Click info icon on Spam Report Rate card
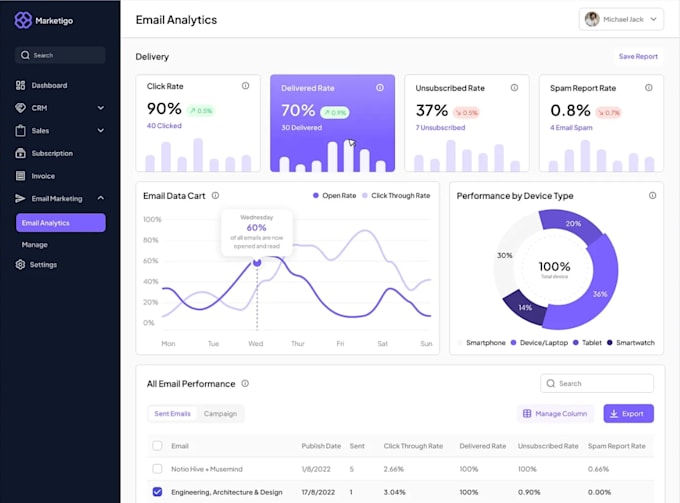680x503 pixels. [x=649, y=88]
